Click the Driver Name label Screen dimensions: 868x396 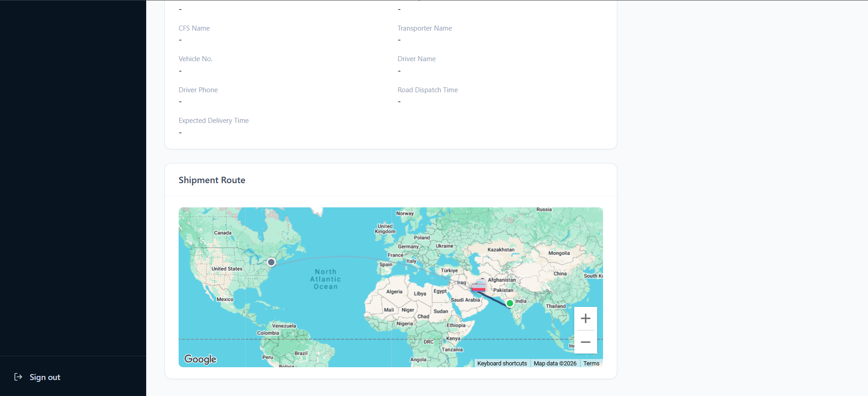tap(417, 59)
